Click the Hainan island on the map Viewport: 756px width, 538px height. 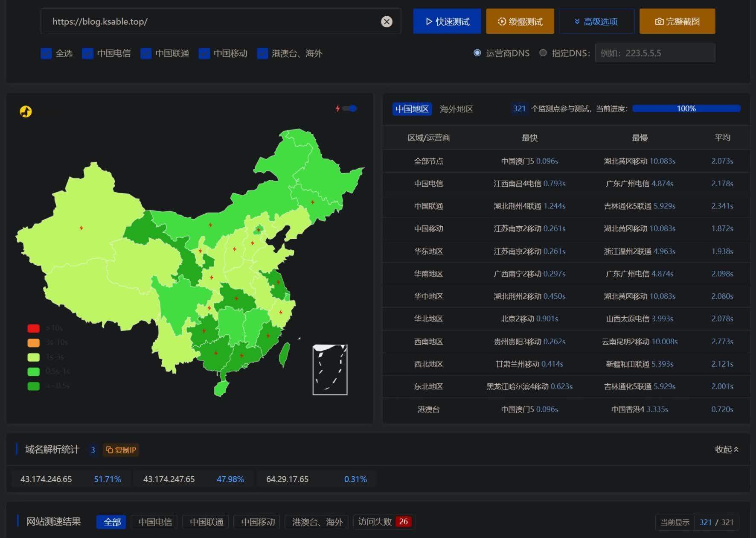point(221,389)
